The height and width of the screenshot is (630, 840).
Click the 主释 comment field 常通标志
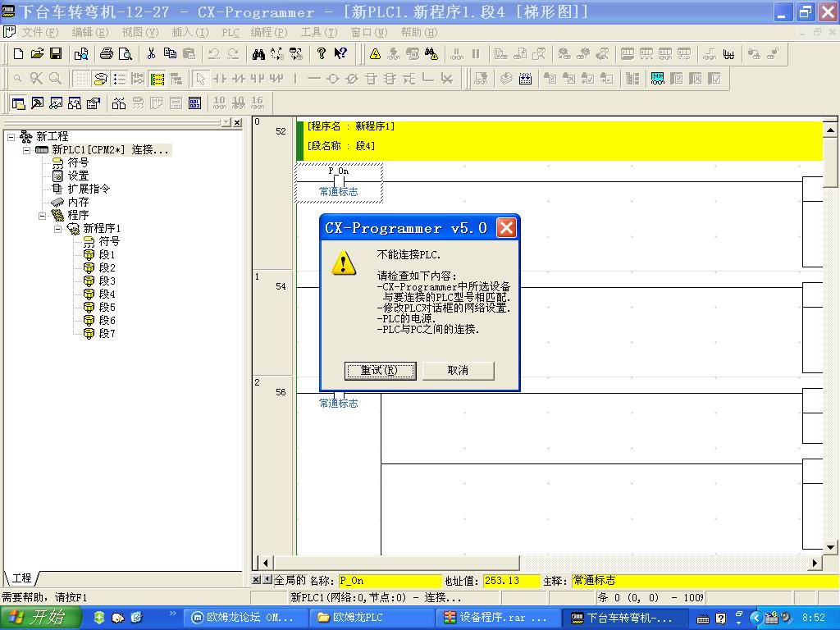705,581
